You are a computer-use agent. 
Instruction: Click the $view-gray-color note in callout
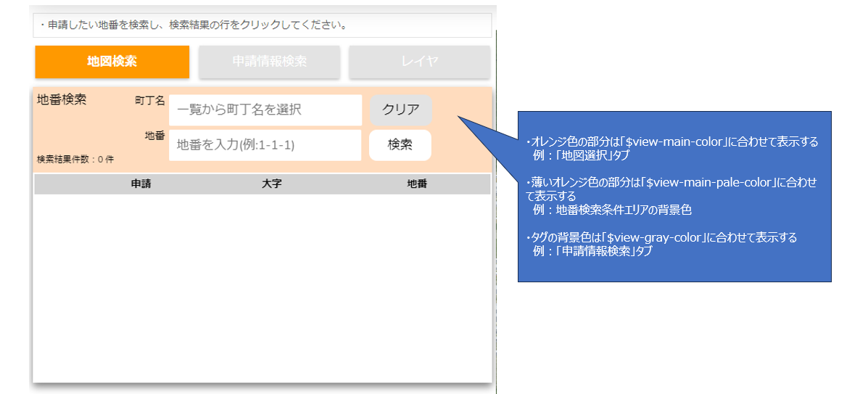[664, 244]
